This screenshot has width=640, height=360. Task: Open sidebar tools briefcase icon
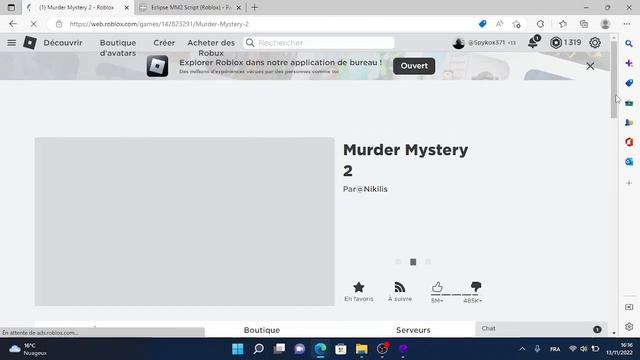tap(629, 103)
